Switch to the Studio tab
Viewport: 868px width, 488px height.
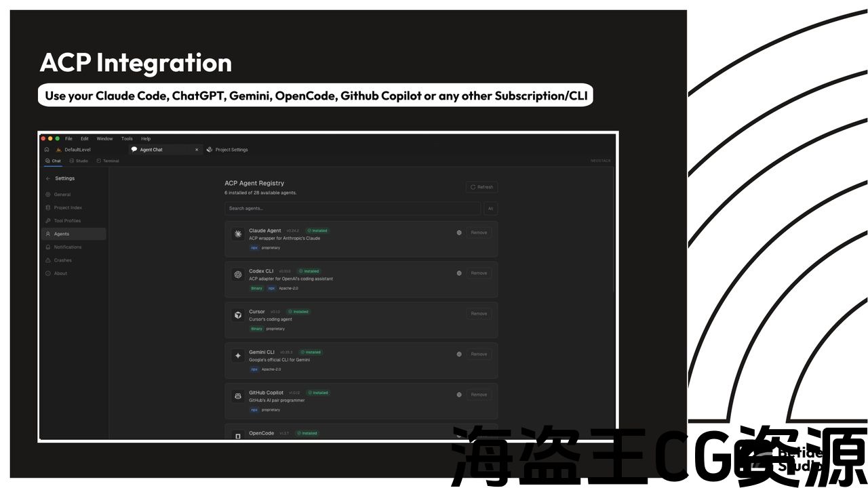pyautogui.click(x=78, y=161)
